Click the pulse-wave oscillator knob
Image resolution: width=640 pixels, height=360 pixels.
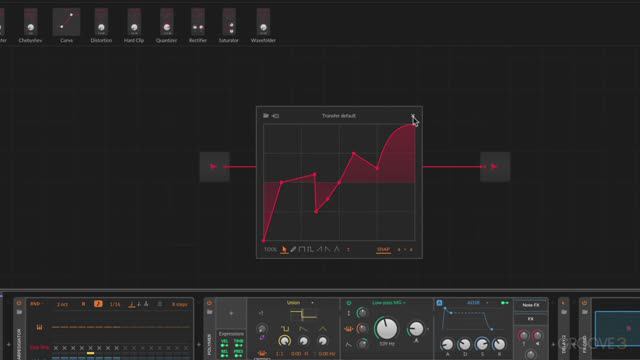click(284, 340)
